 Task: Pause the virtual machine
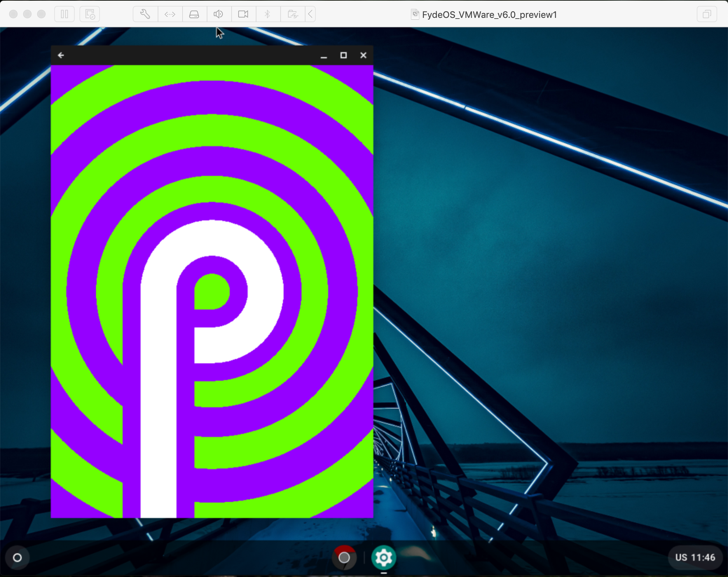tap(64, 14)
